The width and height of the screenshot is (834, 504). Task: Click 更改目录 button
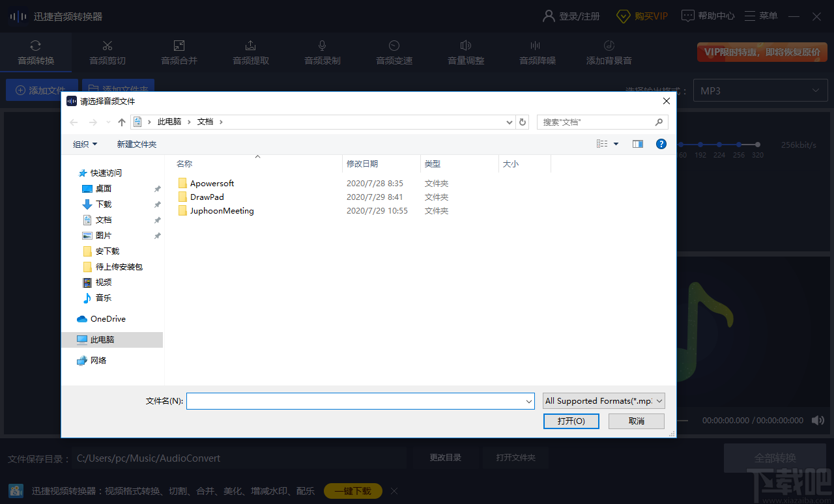[446, 458]
